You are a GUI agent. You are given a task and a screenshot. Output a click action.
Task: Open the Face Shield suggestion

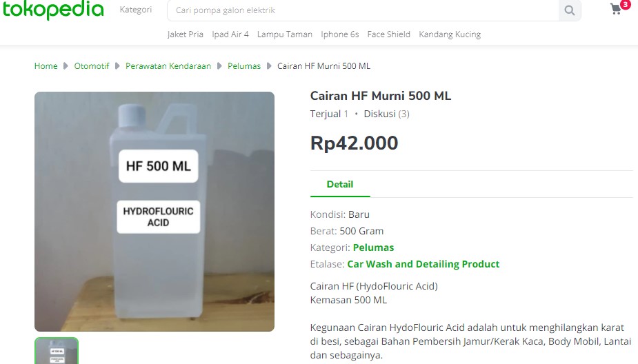coord(389,34)
